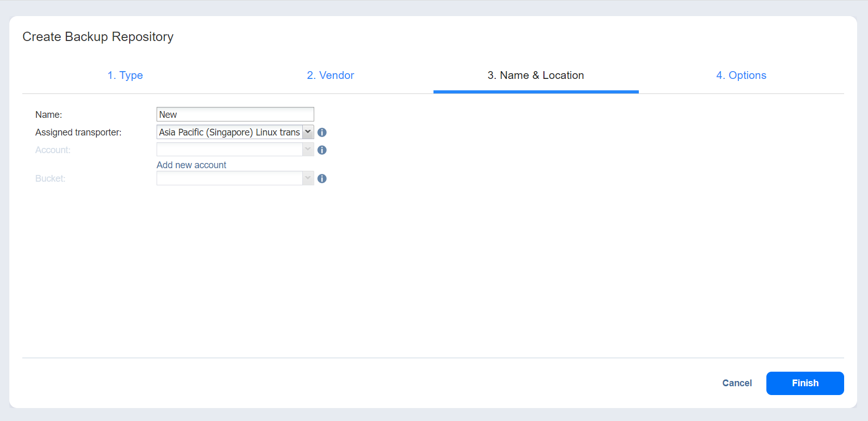Click the info icon next to Account
Image resolution: width=868 pixels, height=421 pixels.
pyautogui.click(x=322, y=150)
